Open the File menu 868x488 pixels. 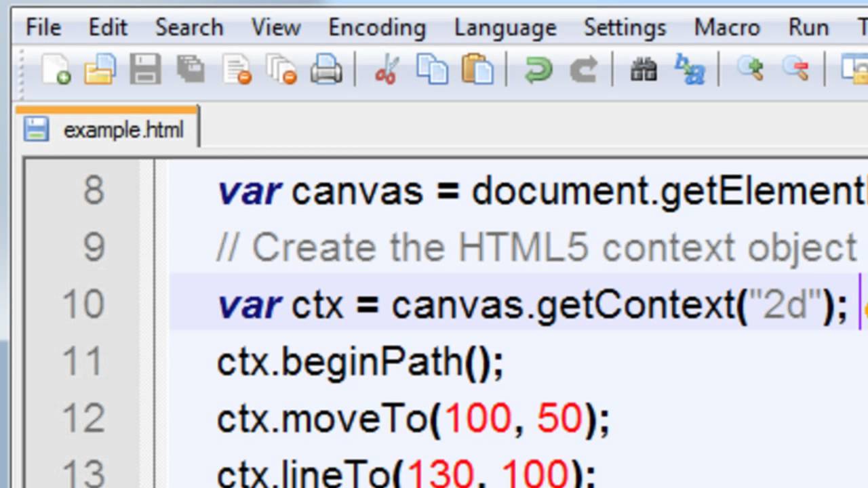[x=43, y=27]
